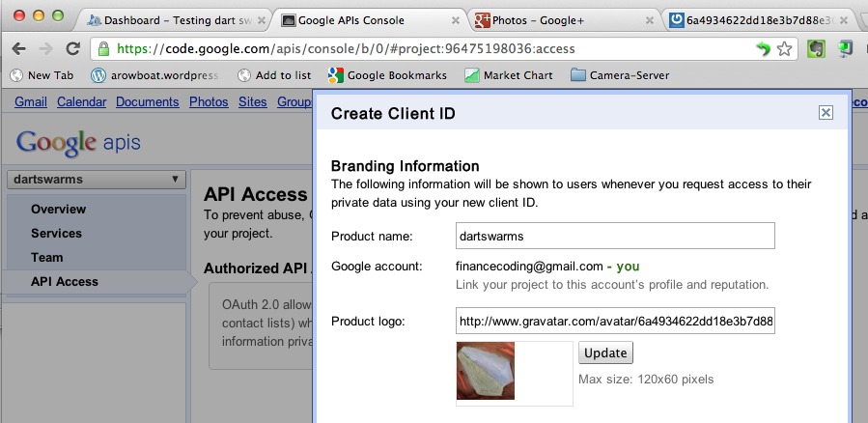868x423 pixels.
Task: Click the green monitor extension icon
Action: pyautogui.click(x=845, y=48)
